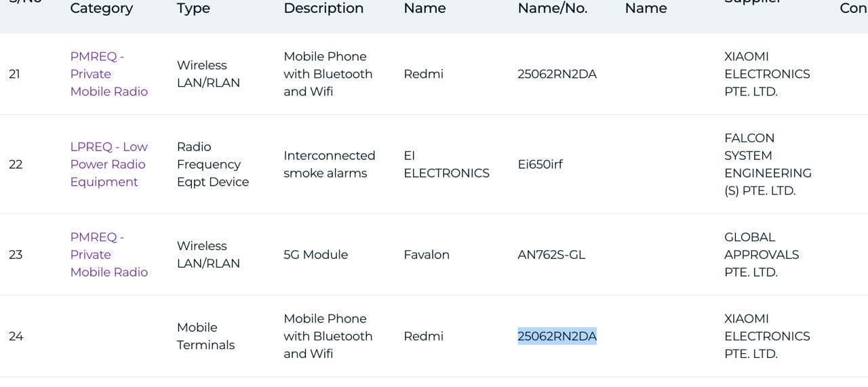This screenshot has width=868, height=387.
Task: Click the Radio Frequency Eqpt Device cell
Action: pos(212,164)
